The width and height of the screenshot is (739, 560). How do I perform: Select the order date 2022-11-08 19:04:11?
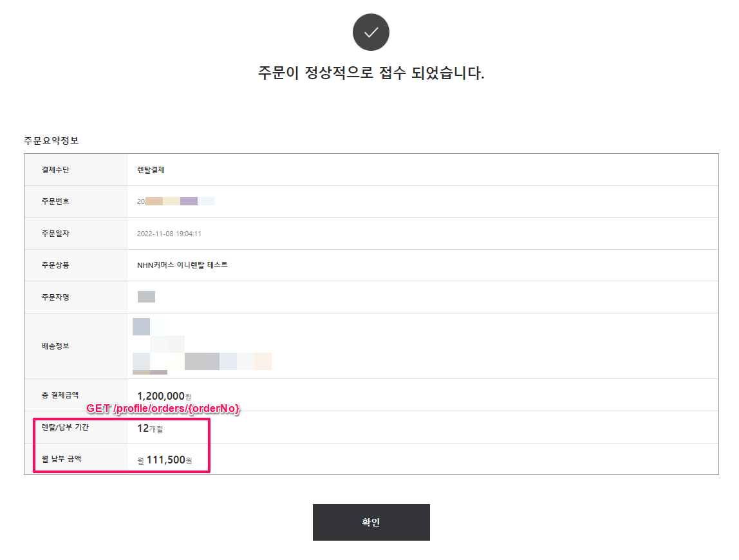[x=169, y=234]
